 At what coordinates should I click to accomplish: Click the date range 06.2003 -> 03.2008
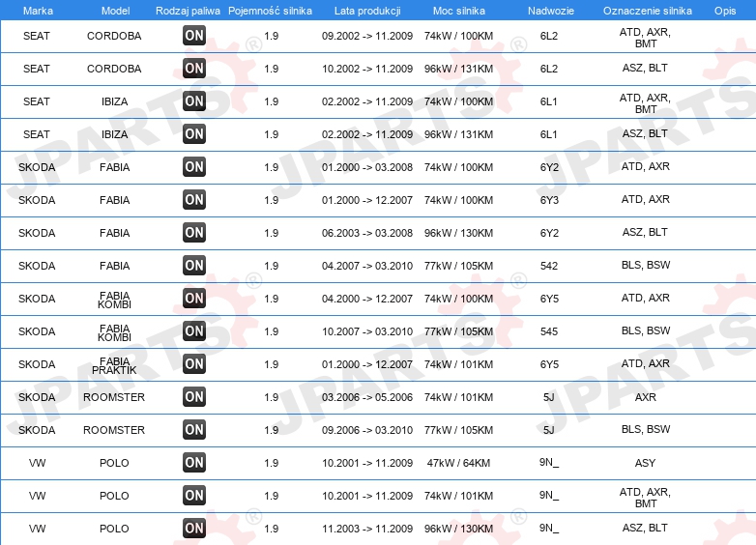(367, 233)
